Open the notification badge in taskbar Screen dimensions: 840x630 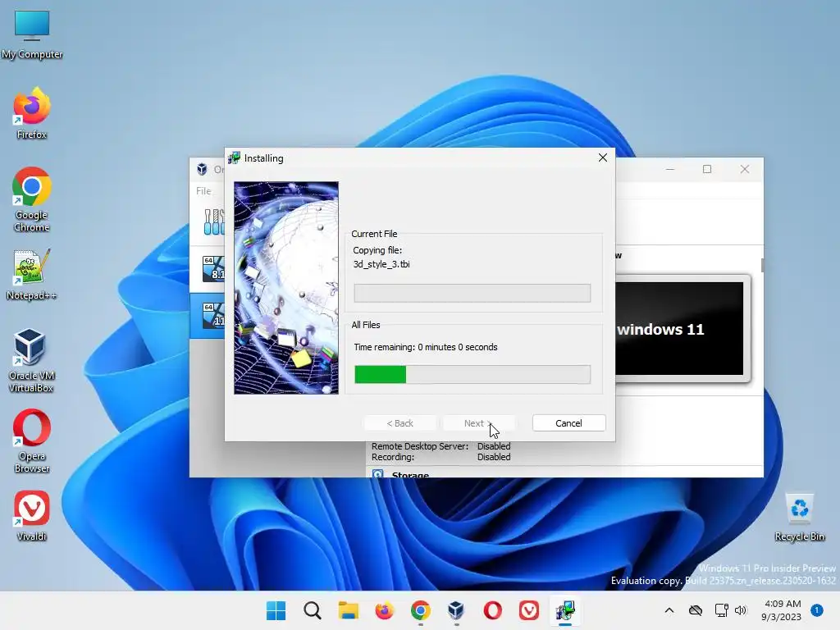[817, 610]
